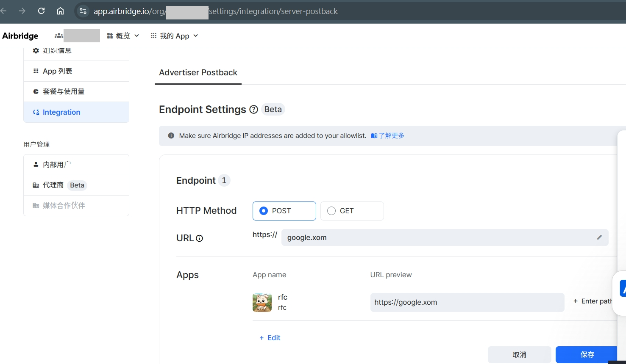Go forward with the browser arrow
The width and height of the screenshot is (626, 364).
pos(22,11)
